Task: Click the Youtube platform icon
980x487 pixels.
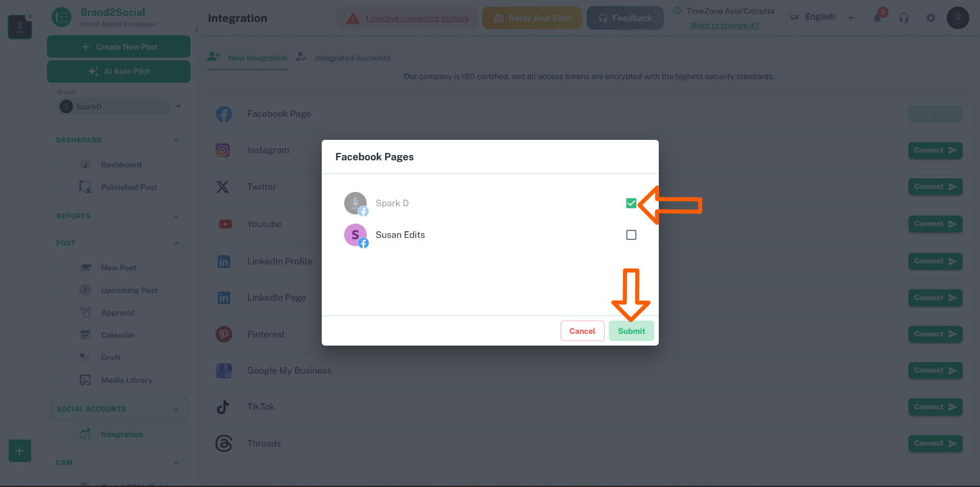Action: [x=224, y=224]
